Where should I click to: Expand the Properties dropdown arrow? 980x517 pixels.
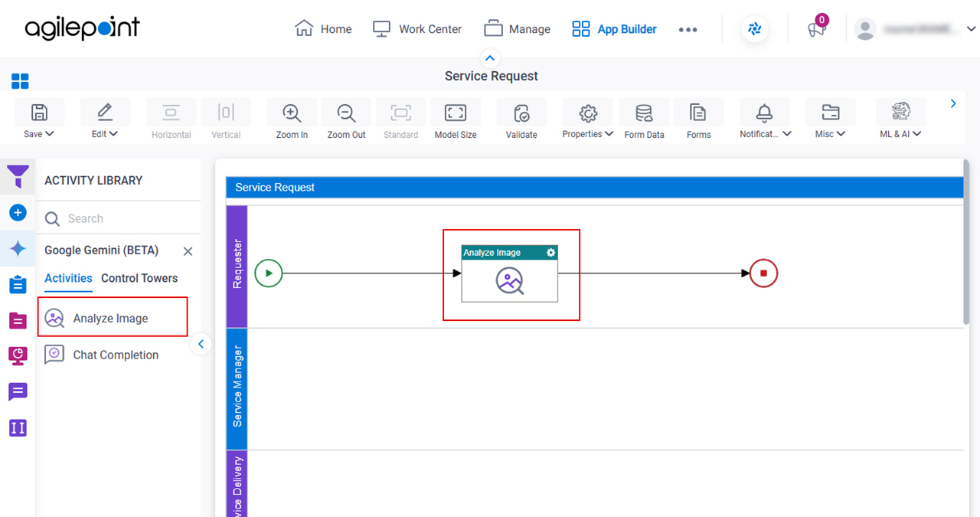609,134
